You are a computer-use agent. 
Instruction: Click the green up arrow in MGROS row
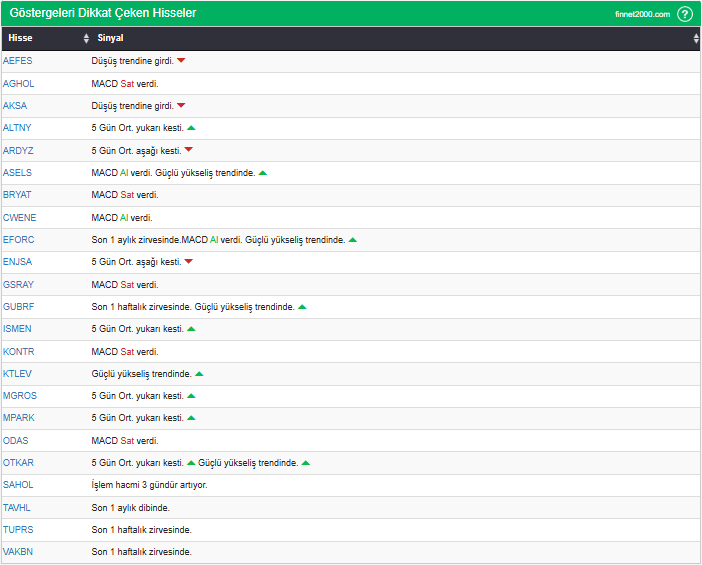click(191, 396)
